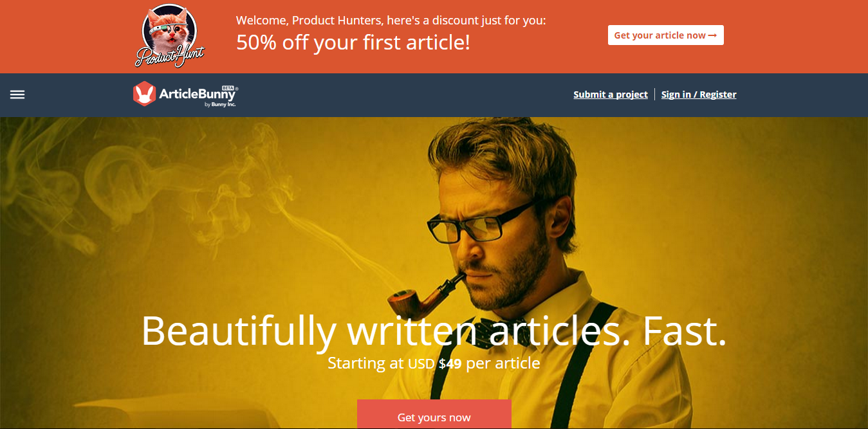Image resolution: width=868 pixels, height=429 pixels.
Task: Open the Sign in / Register link
Action: [x=699, y=95]
